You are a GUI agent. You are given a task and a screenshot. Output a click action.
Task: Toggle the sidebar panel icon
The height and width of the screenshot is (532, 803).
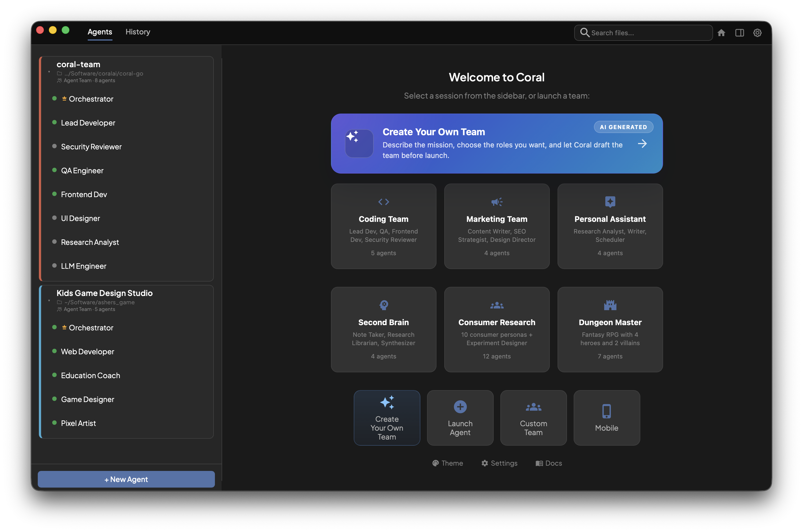coord(740,32)
